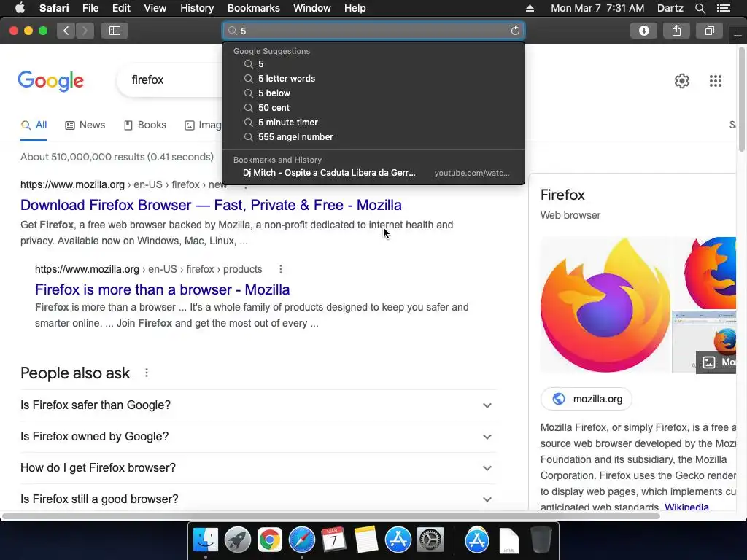Switch to the All results tab
This screenshot has width=747, height=560.
[x=34, y=125]
